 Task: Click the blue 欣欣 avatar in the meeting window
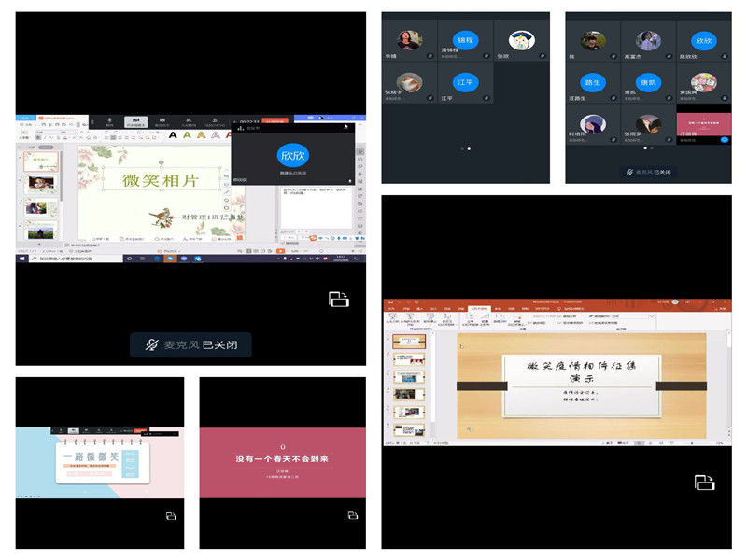pyautogui.click(x=292, y=155)
